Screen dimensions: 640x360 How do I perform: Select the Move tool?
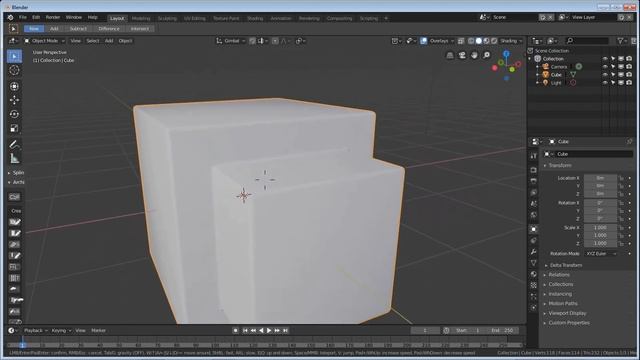point(14,100)
